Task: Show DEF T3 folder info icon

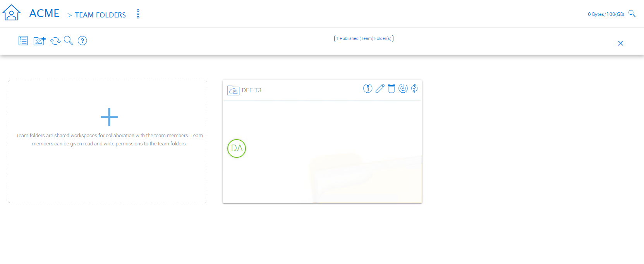Action: [368, 88]
